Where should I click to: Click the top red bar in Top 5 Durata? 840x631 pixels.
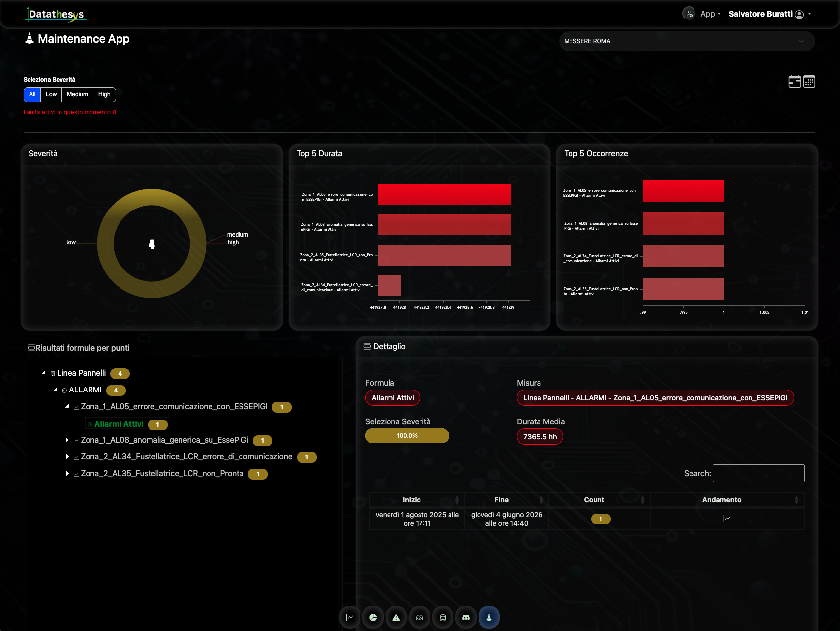point(444,195)
